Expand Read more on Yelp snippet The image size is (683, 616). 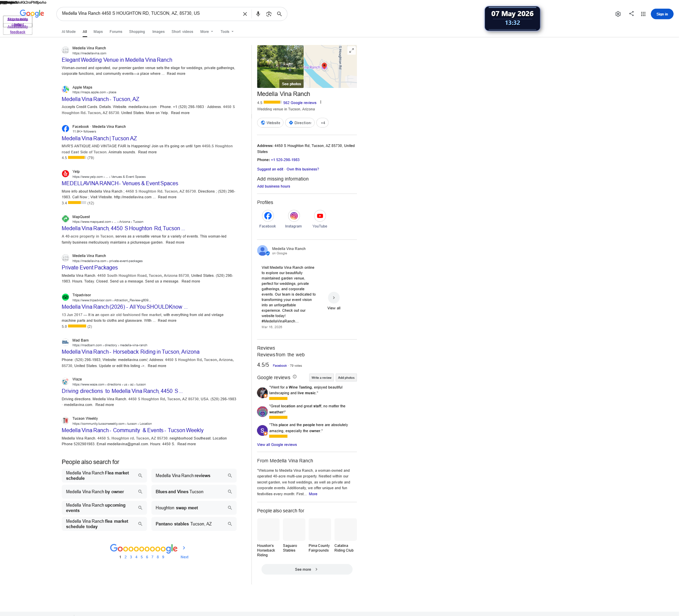coord(167,197)
